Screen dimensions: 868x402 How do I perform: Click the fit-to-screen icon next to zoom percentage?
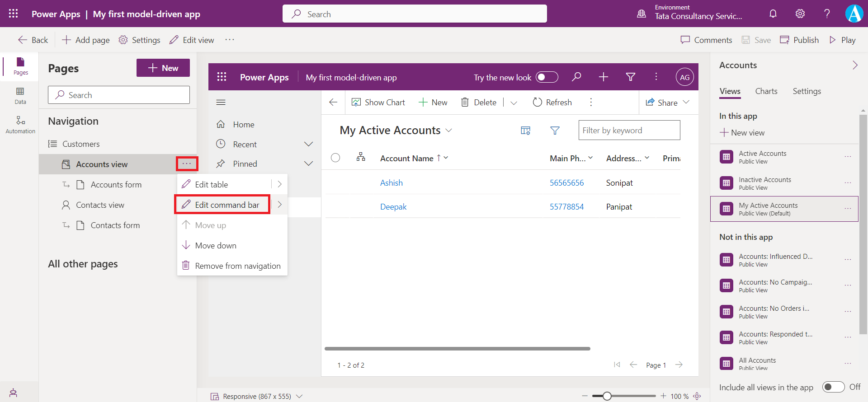point(697,396)
